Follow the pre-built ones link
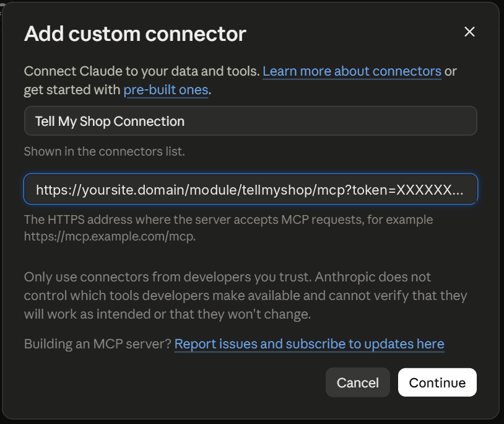 pyautogui.click(x=166, y=90)
